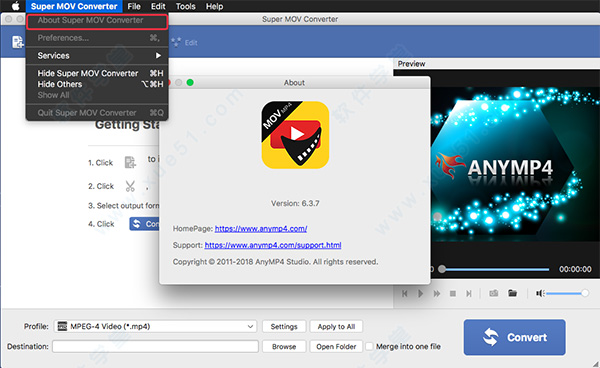Toggle Merge into one file checkbox
This screenshot has height=368, width=600.
(369, 347)
